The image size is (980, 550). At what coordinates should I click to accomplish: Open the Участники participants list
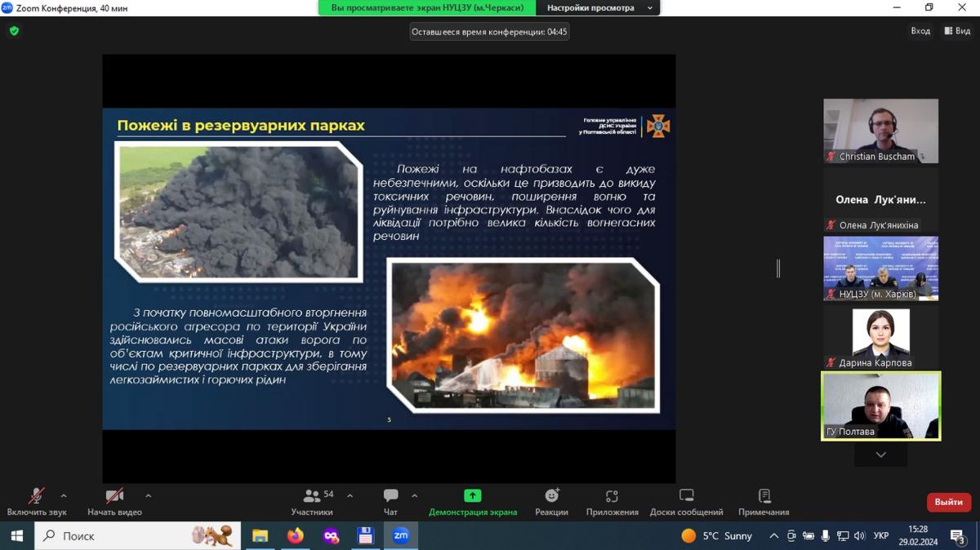(x=312, y=496)
